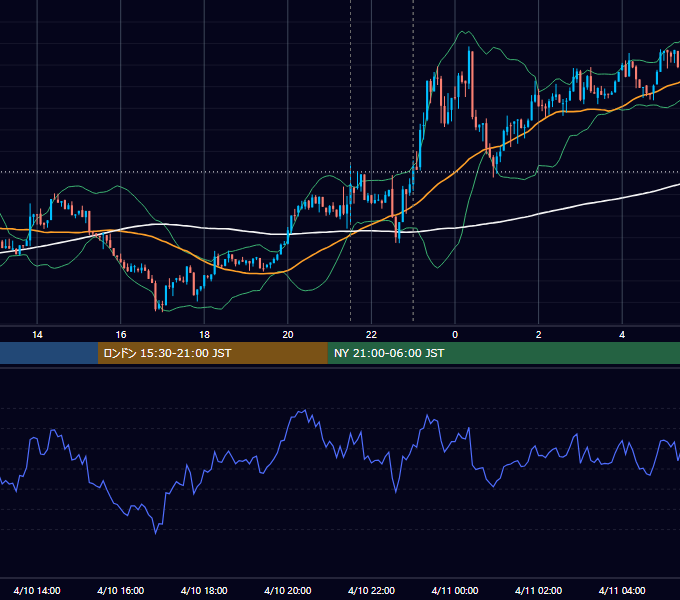
Task: Click the 4/11 04:00 date label
Action: (x=622, y=590)
